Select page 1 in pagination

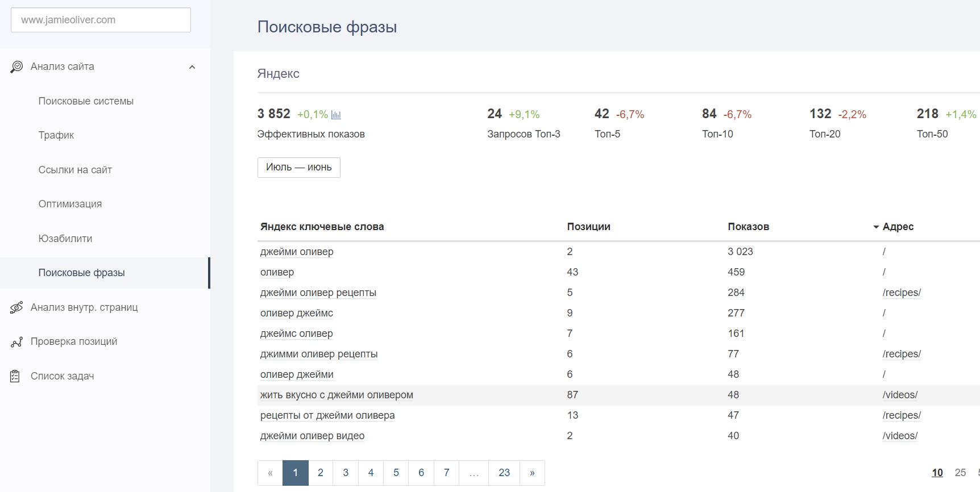point(296,473)
